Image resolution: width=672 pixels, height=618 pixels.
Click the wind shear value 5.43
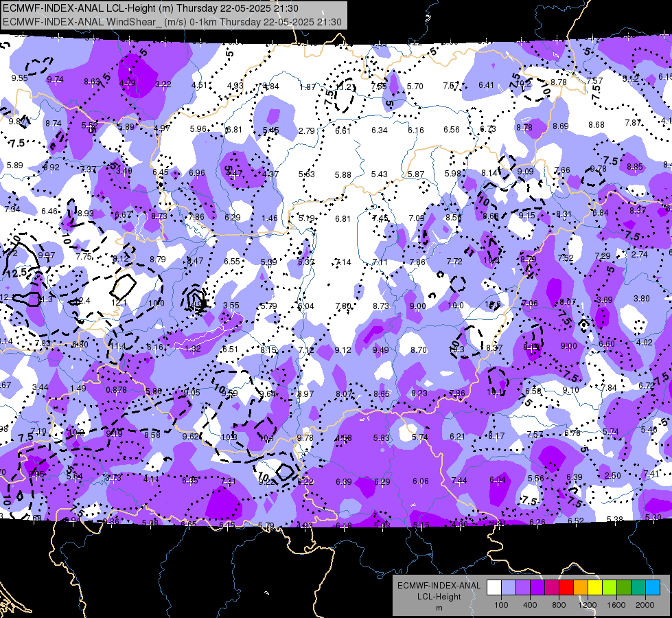[x=380, y=174]
